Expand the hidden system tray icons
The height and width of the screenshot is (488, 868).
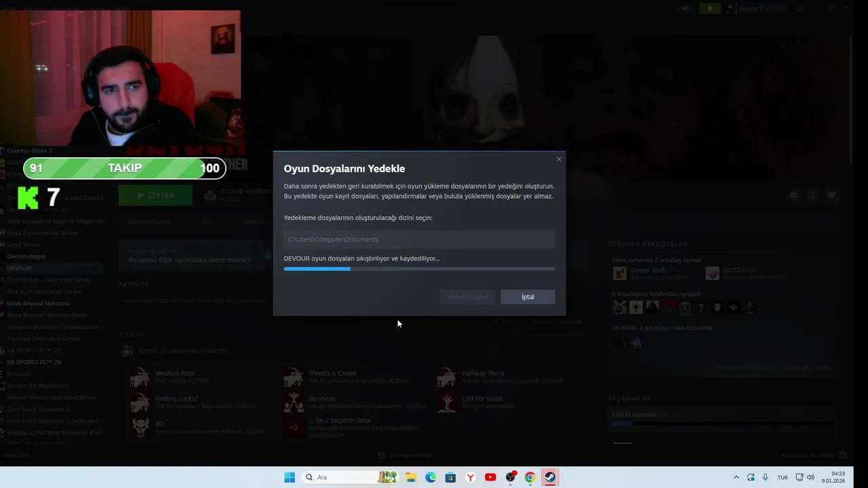736,477
